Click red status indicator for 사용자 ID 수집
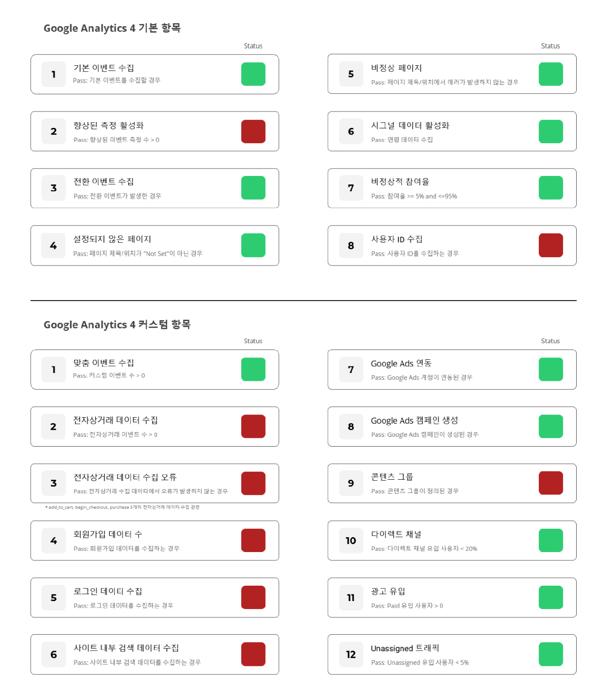607x700 pixels. coord(551,245)
